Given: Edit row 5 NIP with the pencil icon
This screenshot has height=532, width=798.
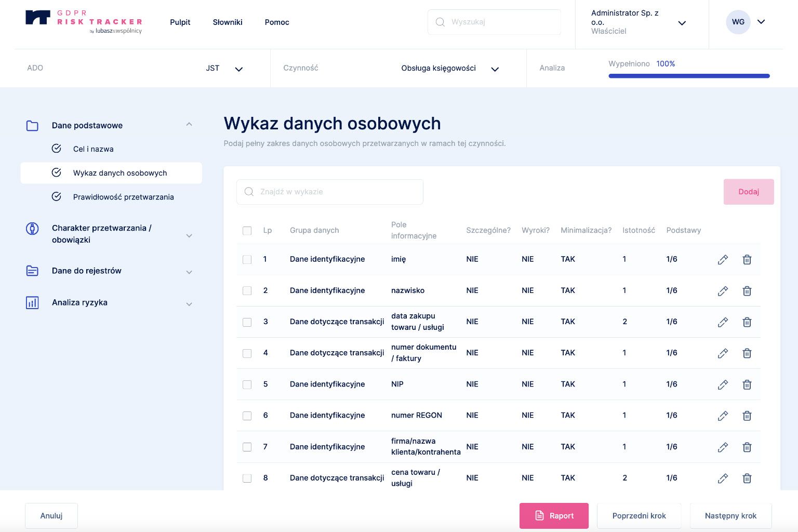Looking at the screenshot, I should (x=723, y=384).
